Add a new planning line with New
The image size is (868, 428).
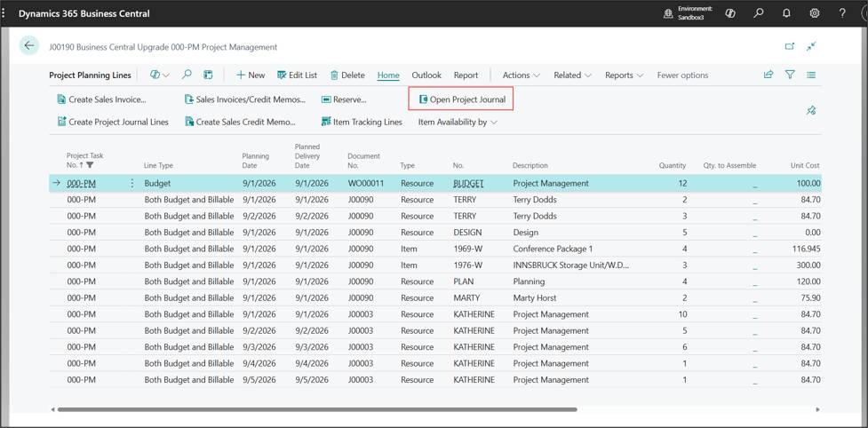pos(251,75)
